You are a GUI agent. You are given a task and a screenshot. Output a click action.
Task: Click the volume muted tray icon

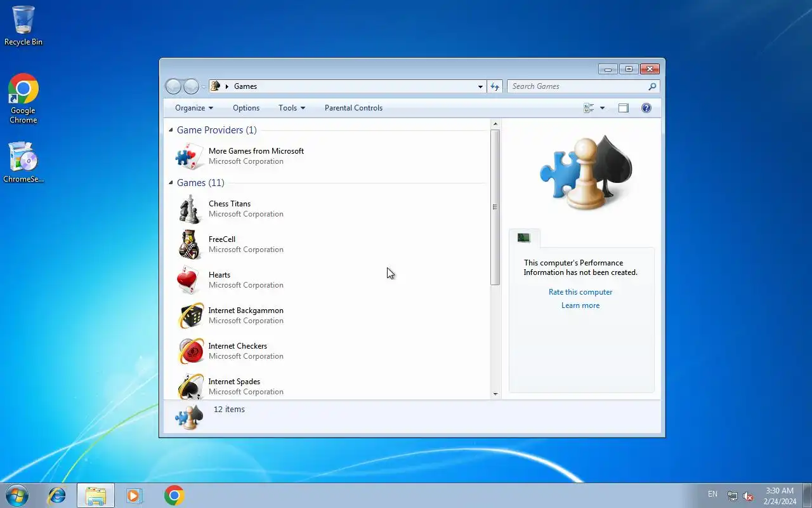(749, 496)
